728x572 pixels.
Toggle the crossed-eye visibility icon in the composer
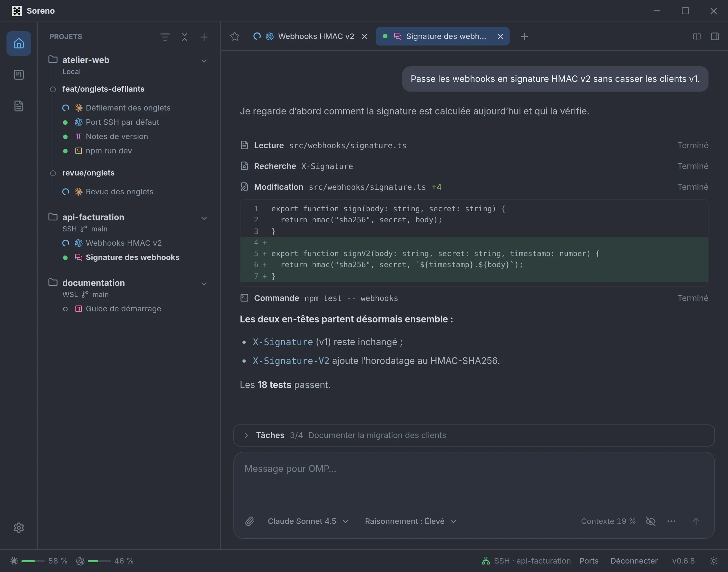point(651,521)
